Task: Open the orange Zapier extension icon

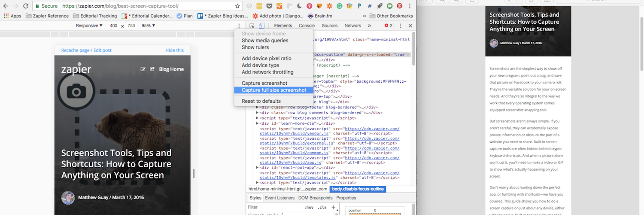Action: tap(329, 6)
